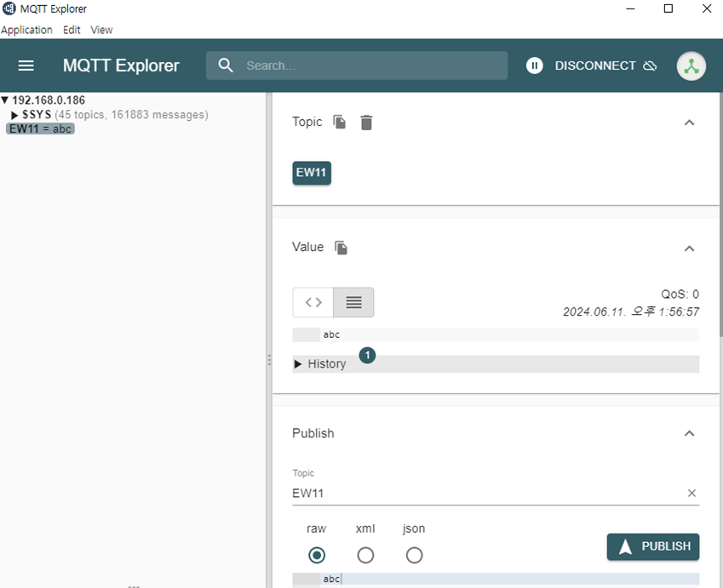Click the MQTT Explorer title bar app icon
723x588 pixels.
click(x=9, y=9)
